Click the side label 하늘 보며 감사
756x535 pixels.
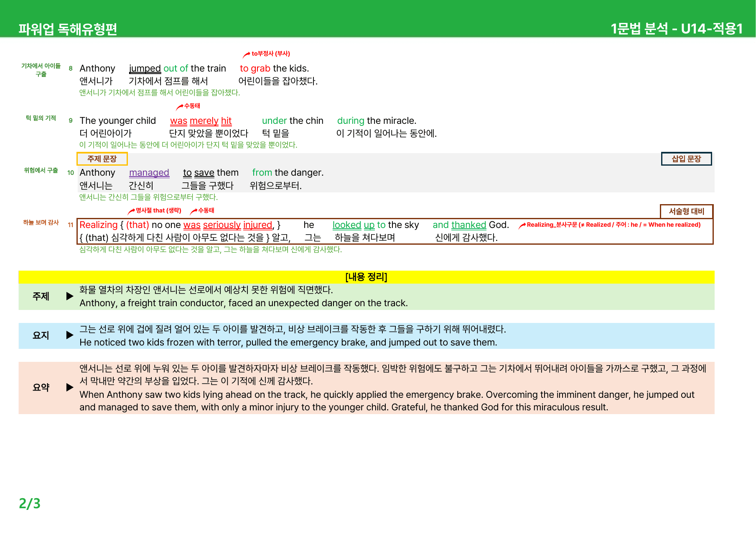[41, 223]
